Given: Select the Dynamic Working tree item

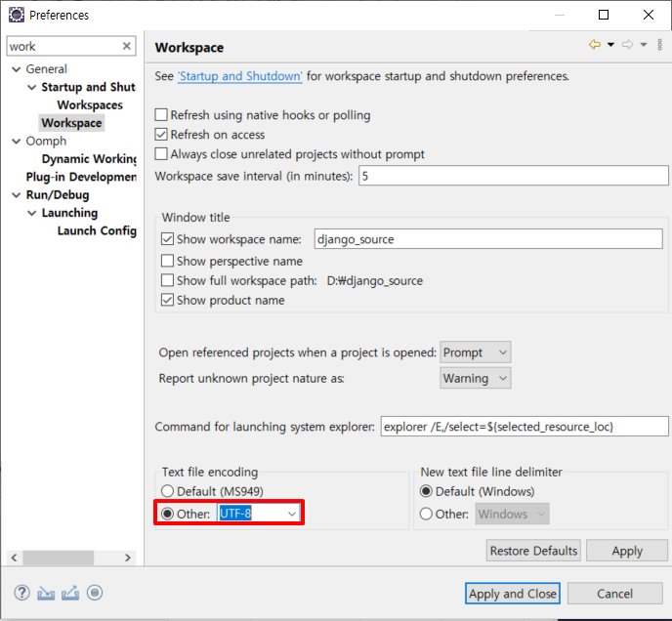Looking at the screenshot, I should point(89,159).
